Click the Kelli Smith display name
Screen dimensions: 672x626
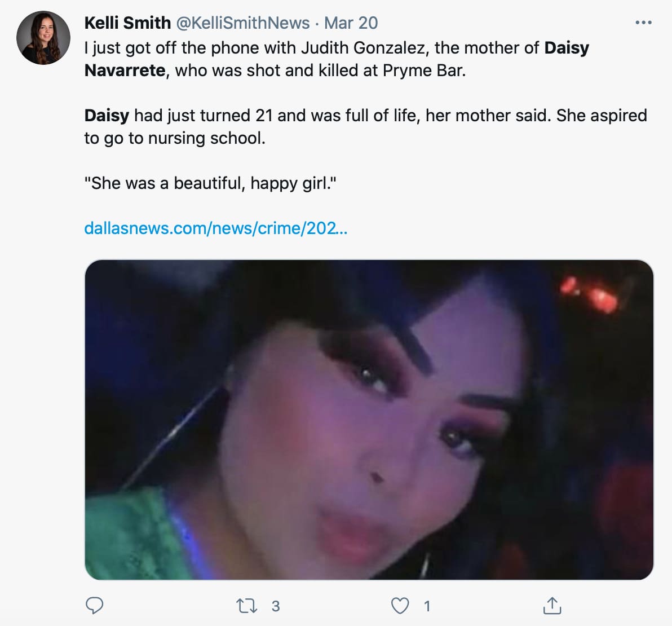(x=127, y=23)
